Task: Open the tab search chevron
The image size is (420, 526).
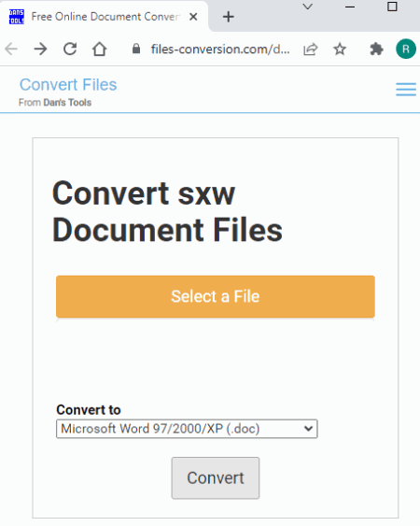Action: pos(307,7)
